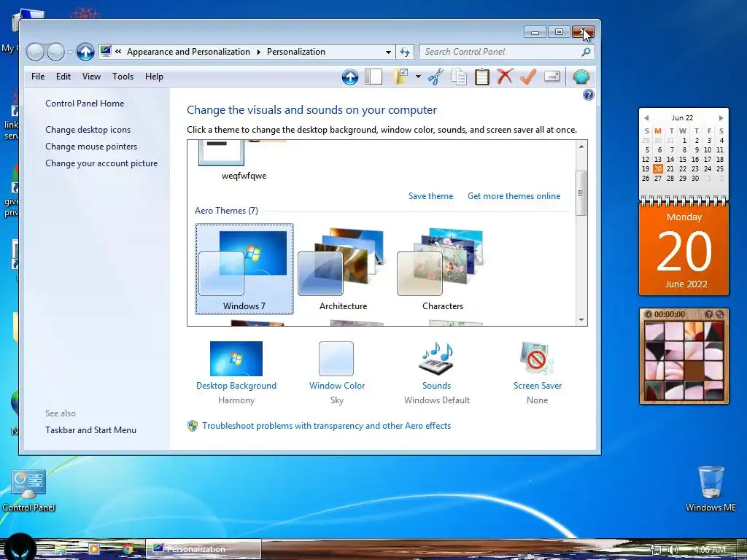Open the recent pages dropdown arrow
747x560 pixels.
(70, 52)
